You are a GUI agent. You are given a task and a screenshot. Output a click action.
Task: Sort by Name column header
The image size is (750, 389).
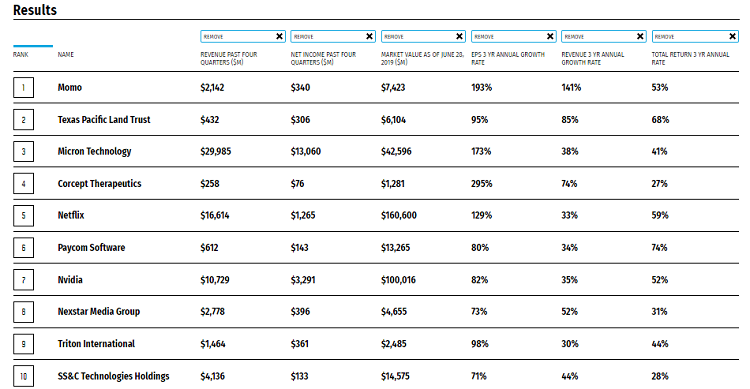(x=66, y=55)
